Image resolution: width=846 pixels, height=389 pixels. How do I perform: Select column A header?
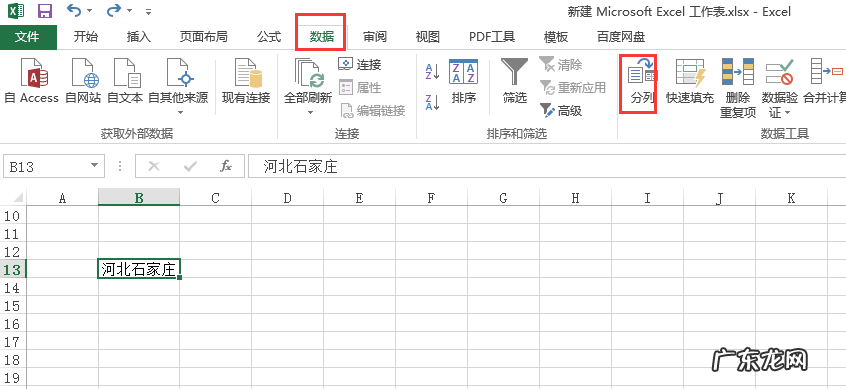(x=63, y=198)
